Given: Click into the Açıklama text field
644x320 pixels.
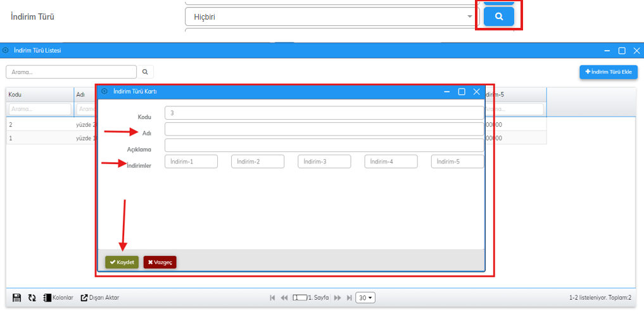Looking at the screenshot, I should 324,146.
